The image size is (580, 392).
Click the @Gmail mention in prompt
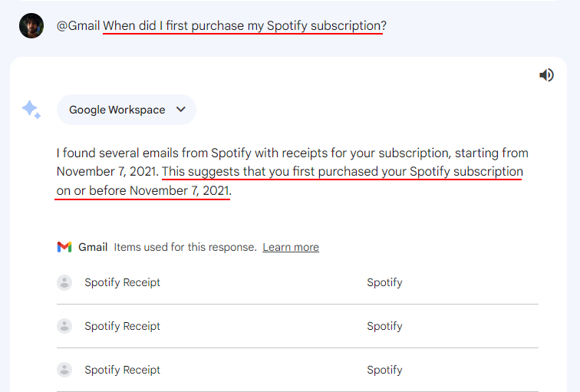tap(78, 26)
